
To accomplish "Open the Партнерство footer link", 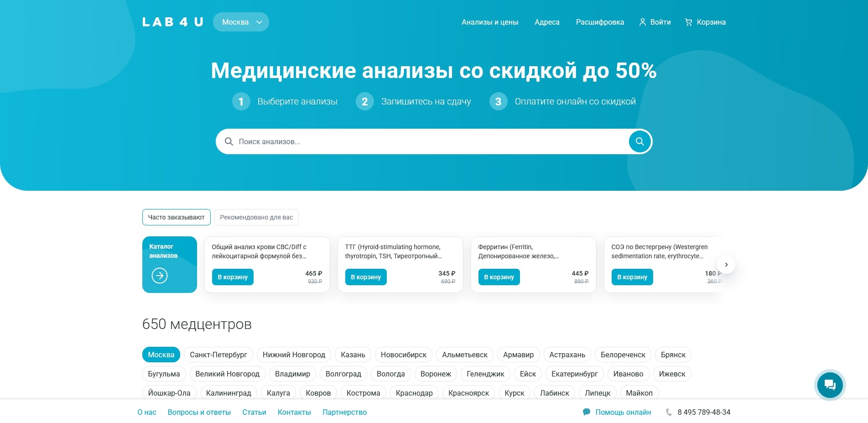I will [x=344, y=412].
